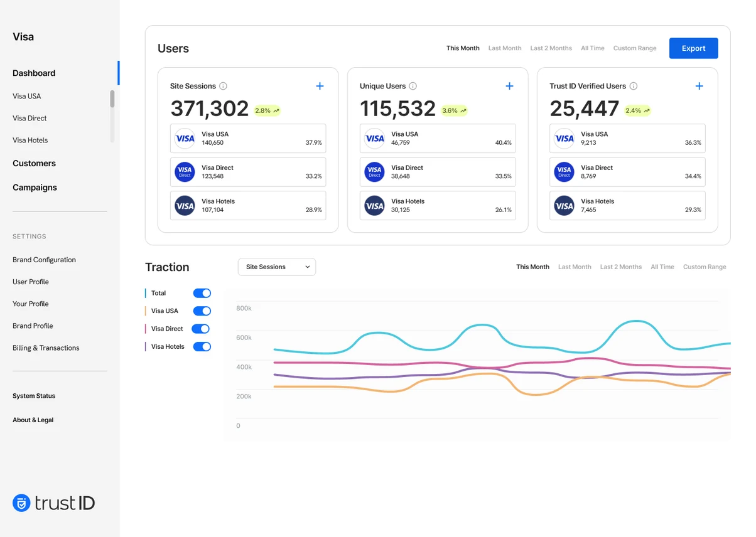
Task: Click the Visa Direct logo under Site Sessions
Action: 185,172
